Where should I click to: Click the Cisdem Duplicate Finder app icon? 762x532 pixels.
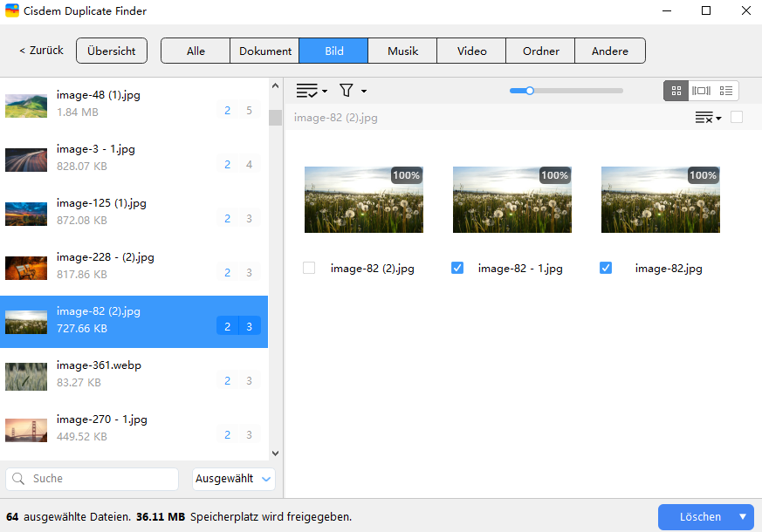click(12, 11)
